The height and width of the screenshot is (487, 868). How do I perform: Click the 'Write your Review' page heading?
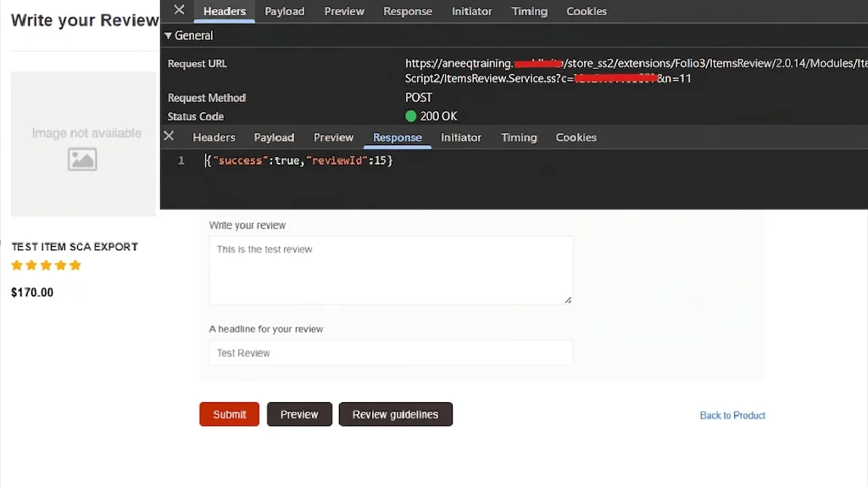pos(85,20)
